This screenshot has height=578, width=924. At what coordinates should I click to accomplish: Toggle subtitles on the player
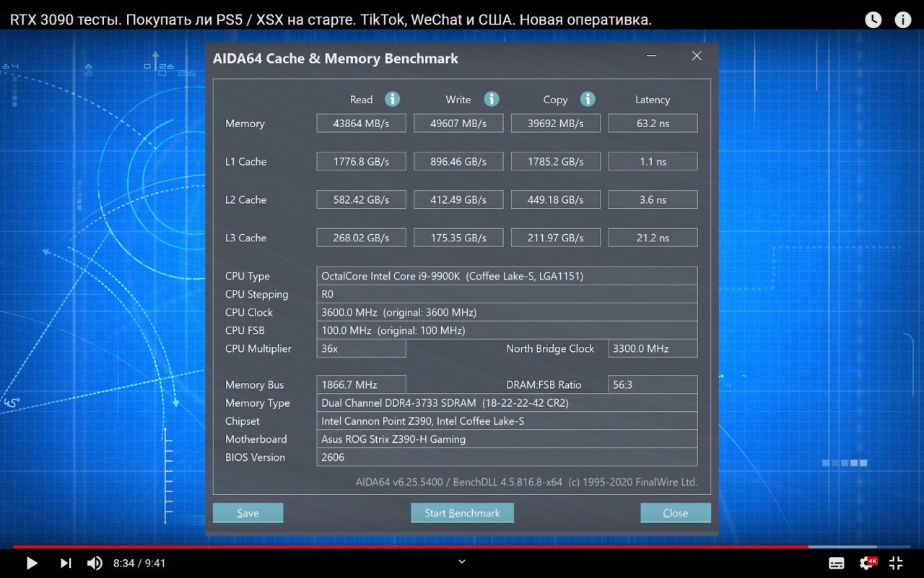[x=837, y=563]
